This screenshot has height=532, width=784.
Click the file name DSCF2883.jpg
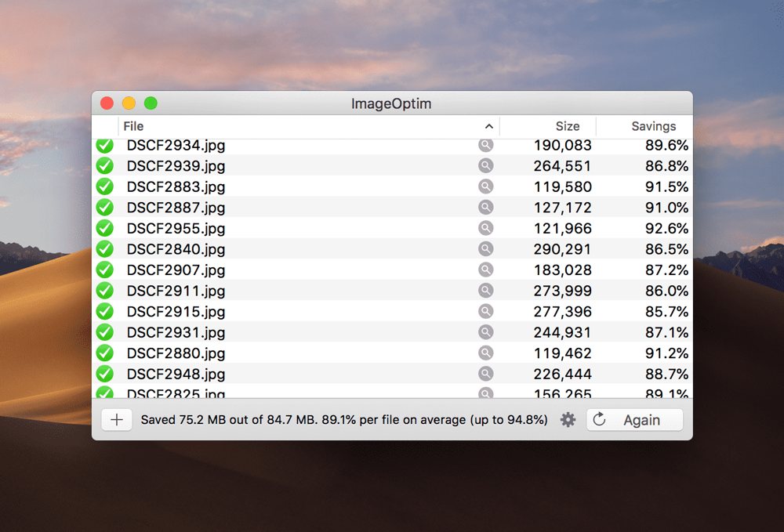click(x=176, y=186)
